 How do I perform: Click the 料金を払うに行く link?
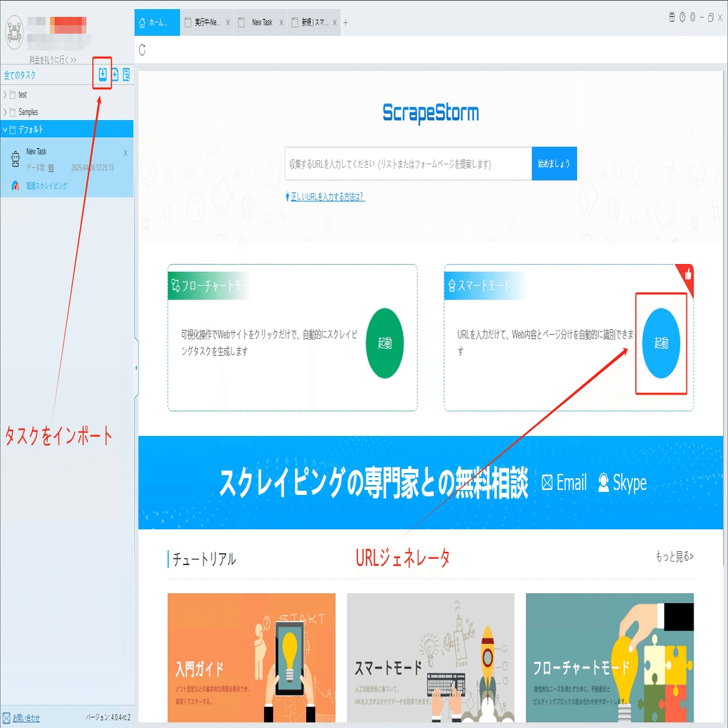(x=53, y=60)
